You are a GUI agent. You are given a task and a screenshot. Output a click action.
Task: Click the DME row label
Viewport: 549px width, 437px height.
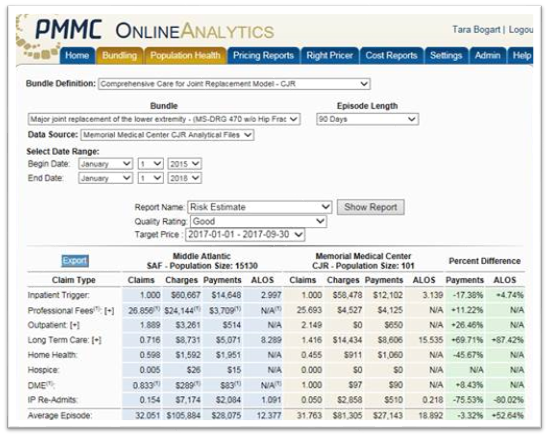click(41, 385)
